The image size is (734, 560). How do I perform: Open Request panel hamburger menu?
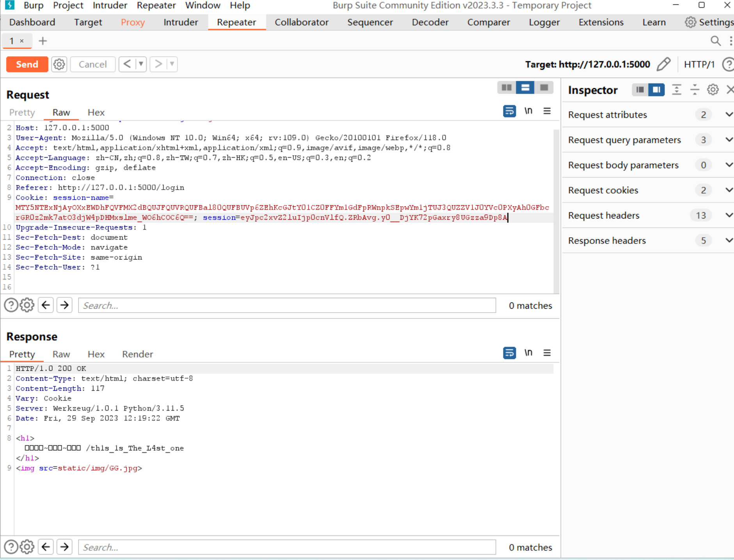(547, 111)
